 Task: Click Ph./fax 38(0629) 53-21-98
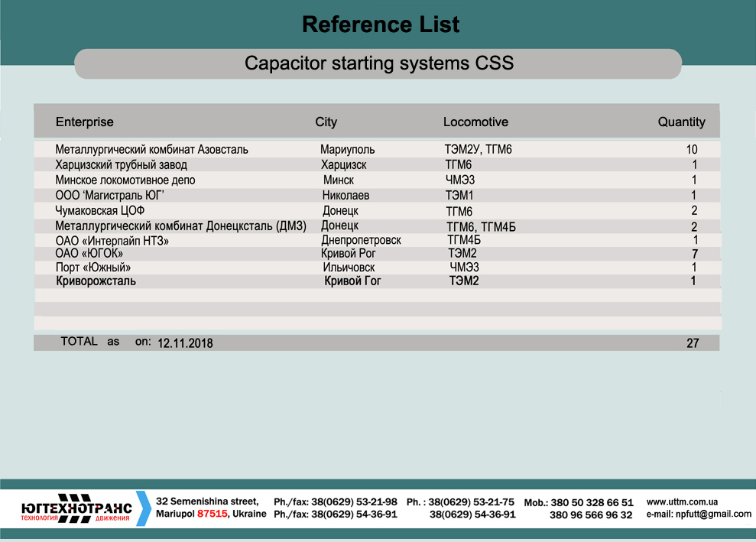coord(336,502)
